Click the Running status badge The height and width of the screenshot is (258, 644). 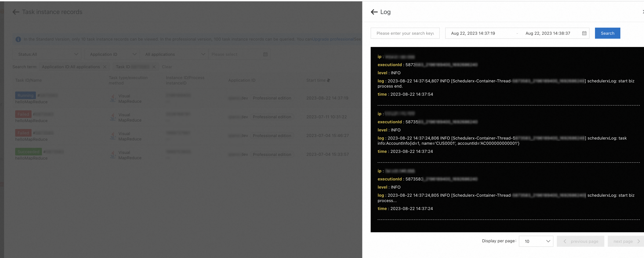(26, 95)
